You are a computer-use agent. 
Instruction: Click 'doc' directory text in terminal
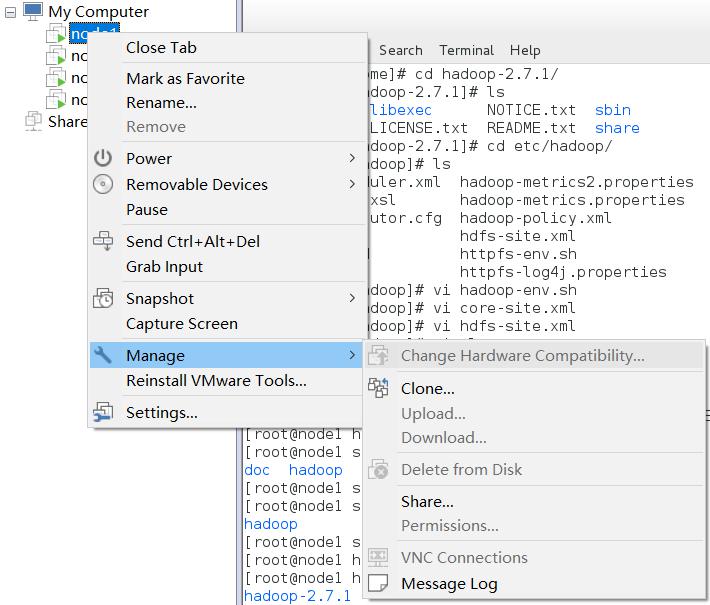point(257,470)
